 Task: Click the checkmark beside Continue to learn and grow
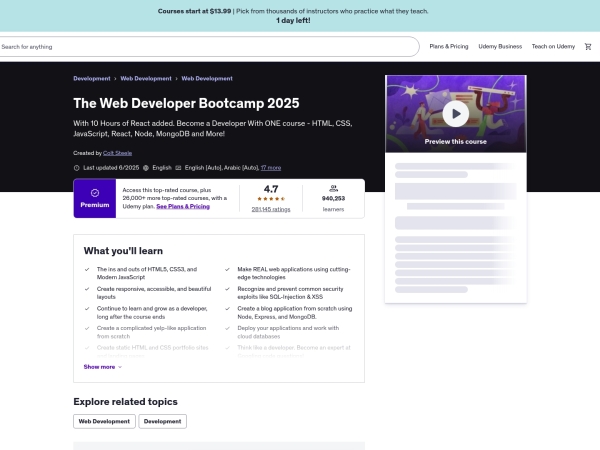pyautogui.click(x=87, y=308)
